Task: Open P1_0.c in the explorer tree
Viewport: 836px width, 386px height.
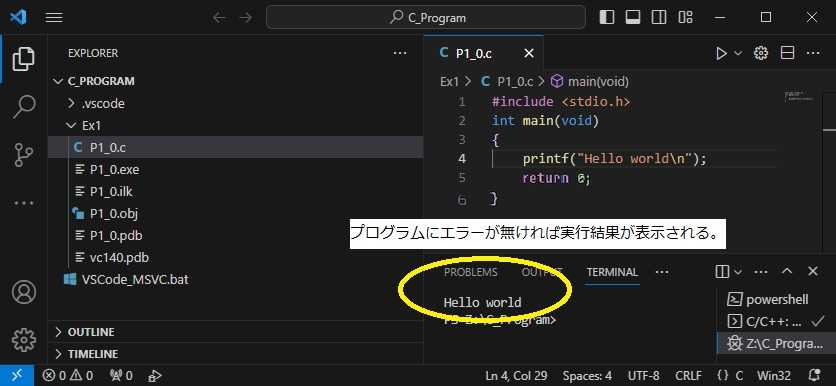Action: point(235,147)
